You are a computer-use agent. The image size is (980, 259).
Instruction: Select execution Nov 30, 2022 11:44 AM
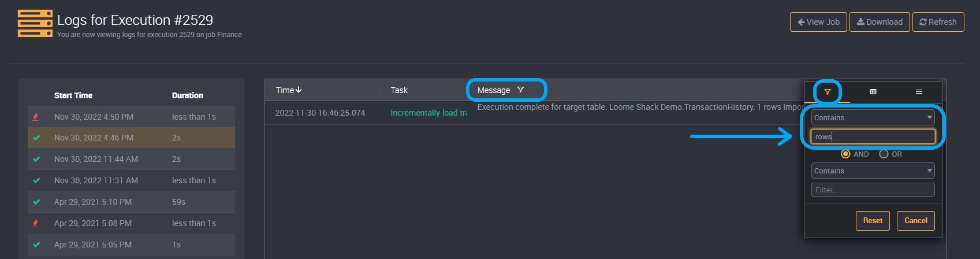pos(131,159)
